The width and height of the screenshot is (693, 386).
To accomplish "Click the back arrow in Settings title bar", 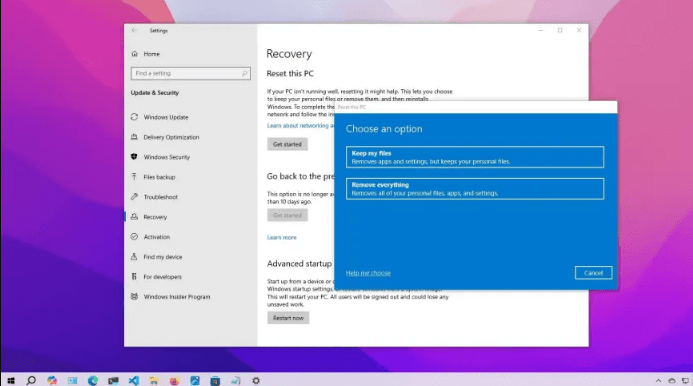I will click(134, 30).
